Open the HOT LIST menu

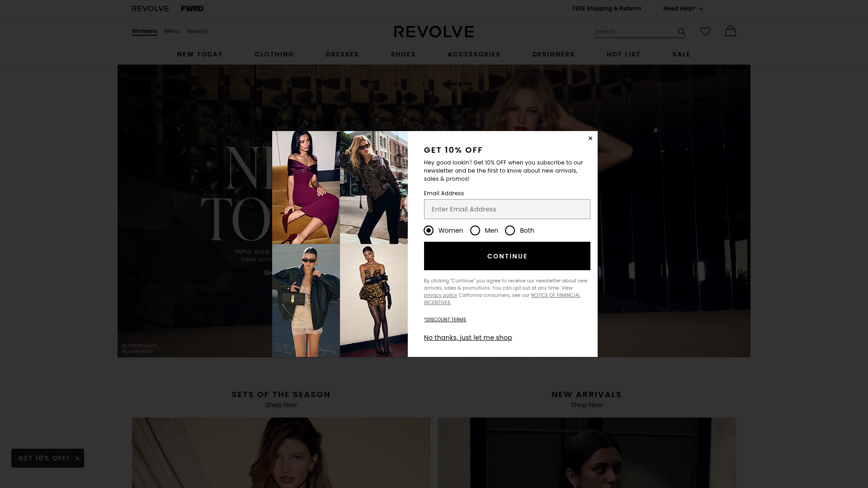(x=623, y=54)
